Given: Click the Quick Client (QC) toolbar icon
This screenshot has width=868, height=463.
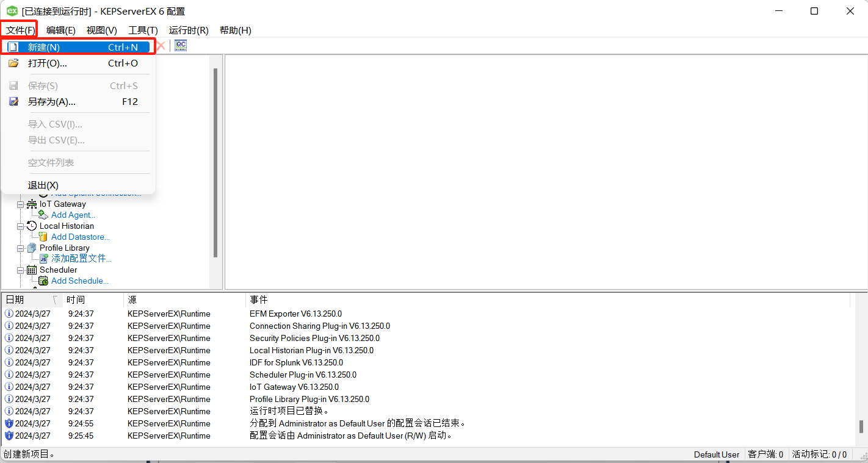Looking at the screenshot, I should (x=181, y=46).
